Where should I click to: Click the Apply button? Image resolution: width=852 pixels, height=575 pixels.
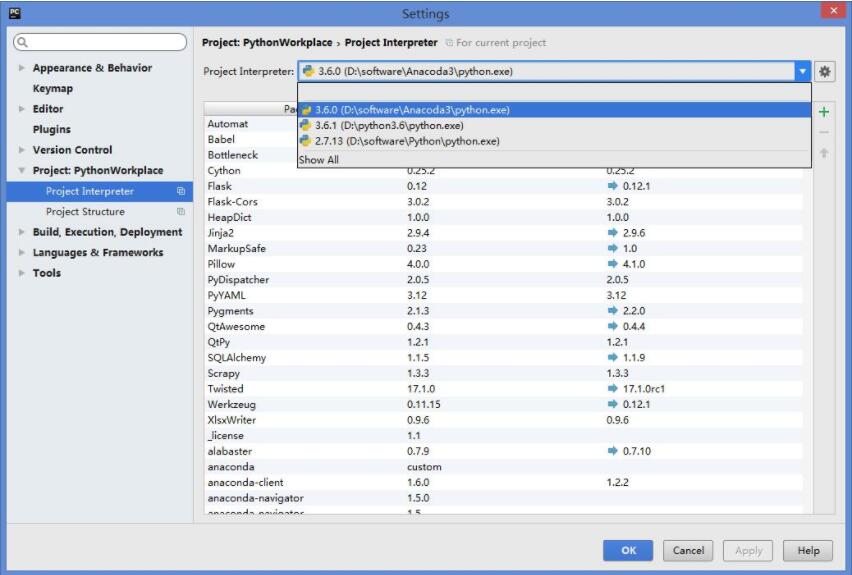[x=748, y=551]
